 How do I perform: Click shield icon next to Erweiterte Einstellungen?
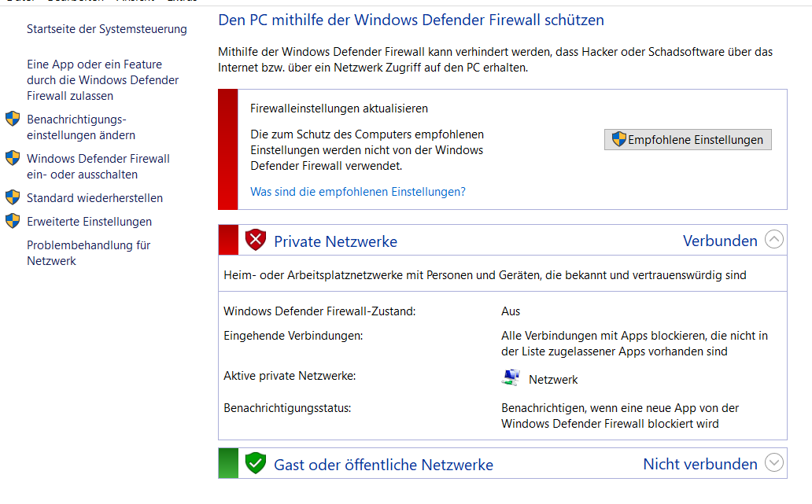point(13,221)
